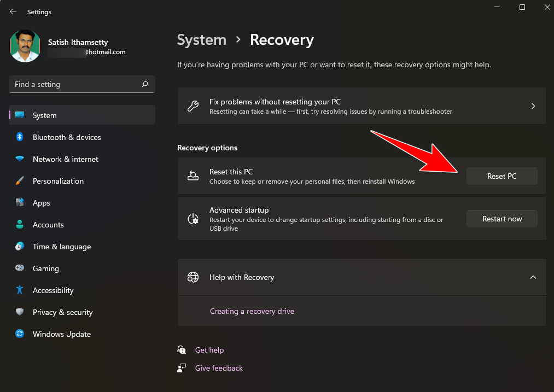The width and height of the screenshot is (554, 392).
Task: Select System in the sidebar
Action: [x=82, y=115]
